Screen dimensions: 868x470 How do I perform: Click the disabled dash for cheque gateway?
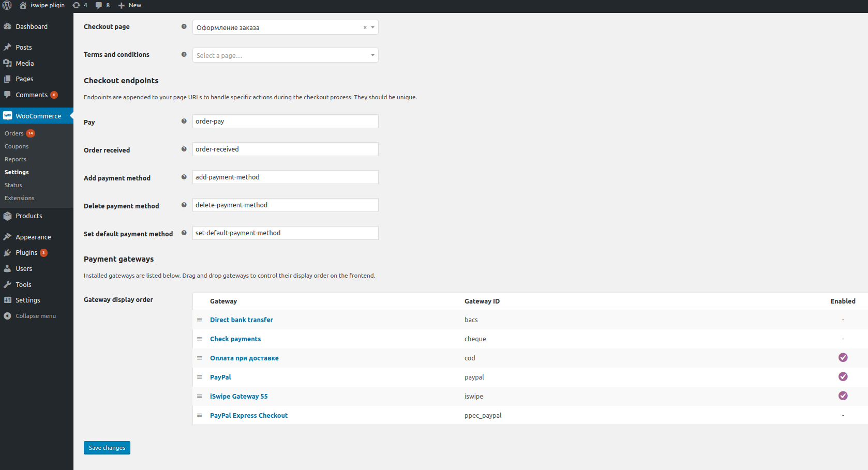click(x=843, y=339)
